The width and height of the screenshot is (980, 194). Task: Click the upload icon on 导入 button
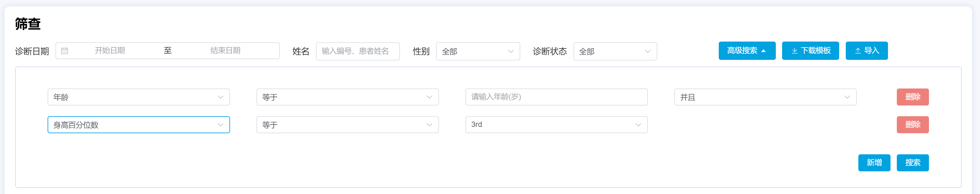[858, 51]
